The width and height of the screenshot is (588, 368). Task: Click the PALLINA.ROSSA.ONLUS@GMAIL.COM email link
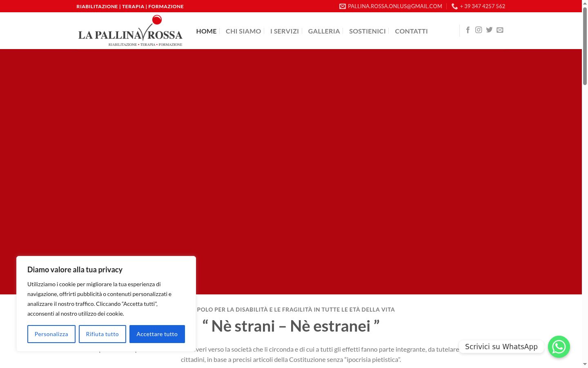click(395, 6)
